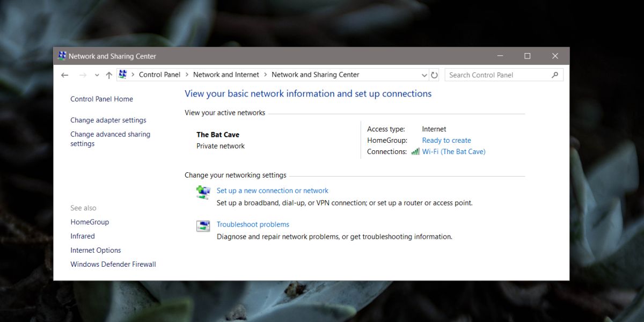Open the recent locations dropdown arrow
Image resolution: width=644 pixels, height=322 pixels.
point(97,76)
